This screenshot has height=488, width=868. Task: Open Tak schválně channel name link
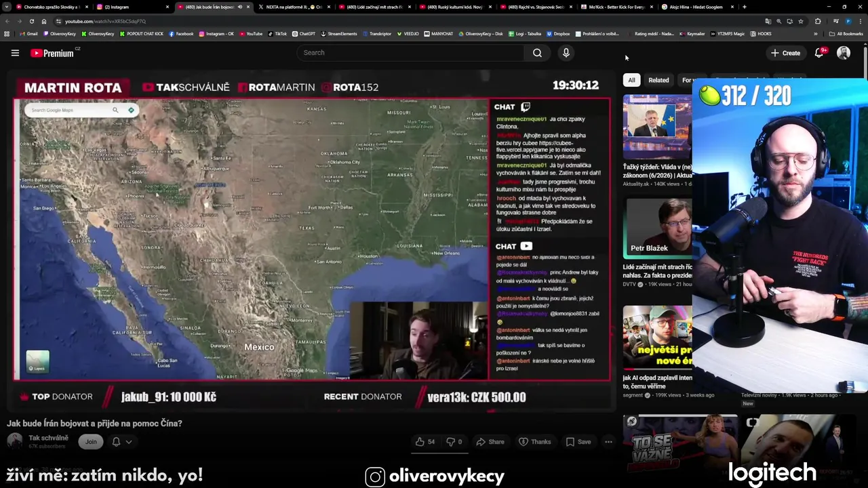[48, 438]
